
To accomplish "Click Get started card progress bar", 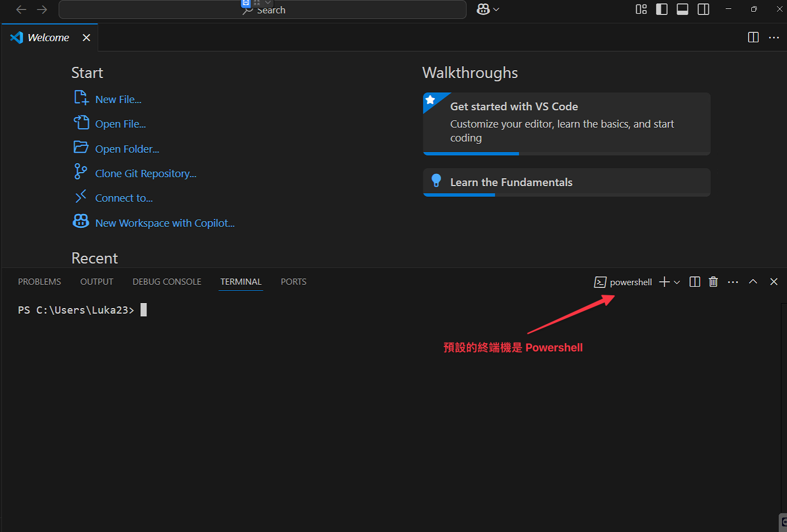I will point(566,154).
